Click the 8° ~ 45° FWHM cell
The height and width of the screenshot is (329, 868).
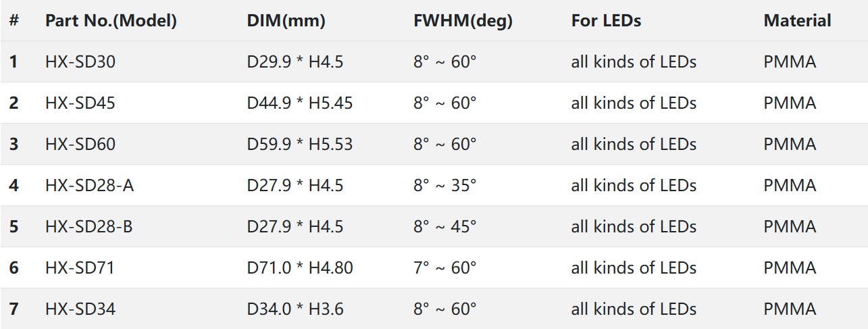pos(445,227)
